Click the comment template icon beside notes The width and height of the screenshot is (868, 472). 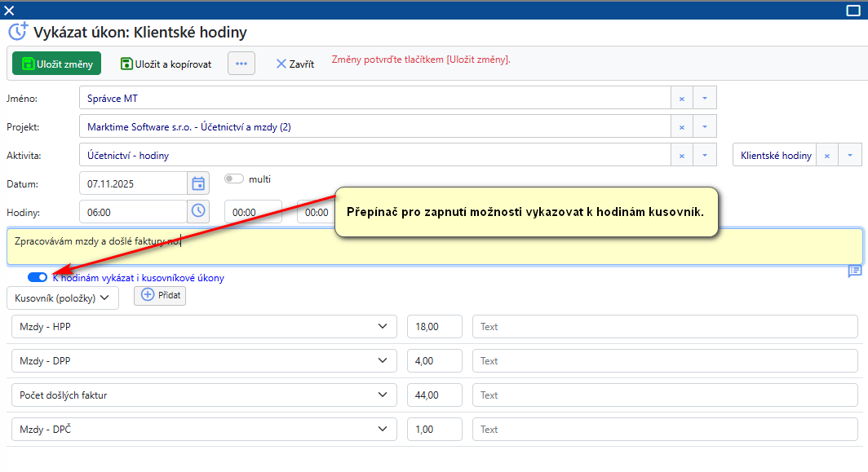pyautogui.click(x=854, y=271)
